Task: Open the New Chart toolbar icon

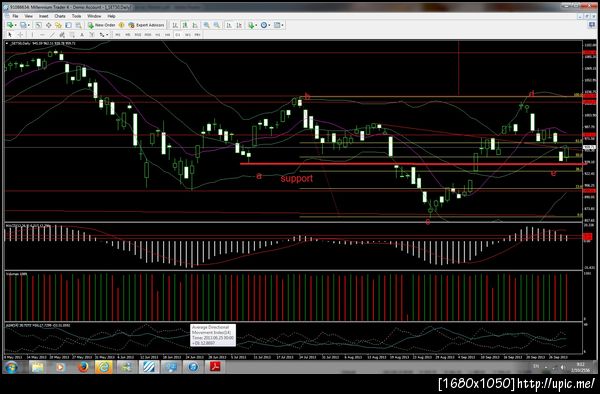Action: [x=10, y=25]
